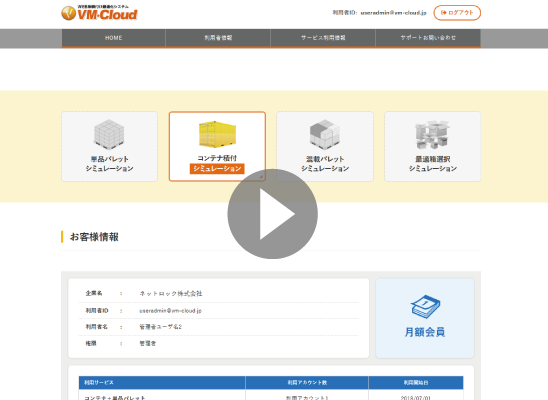Select the yellow container loading icon
This screenshot has height=400, width=548.
click(217, 134)
